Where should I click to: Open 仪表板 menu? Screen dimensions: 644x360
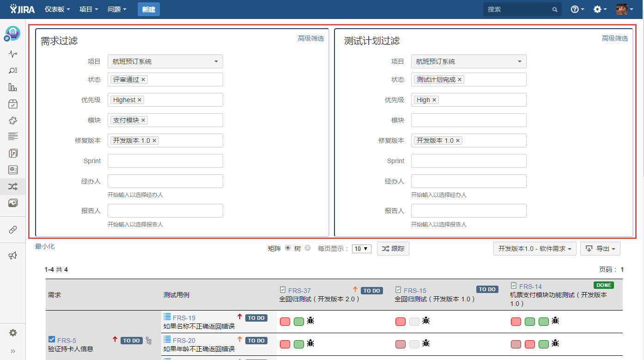coord(57,9)
